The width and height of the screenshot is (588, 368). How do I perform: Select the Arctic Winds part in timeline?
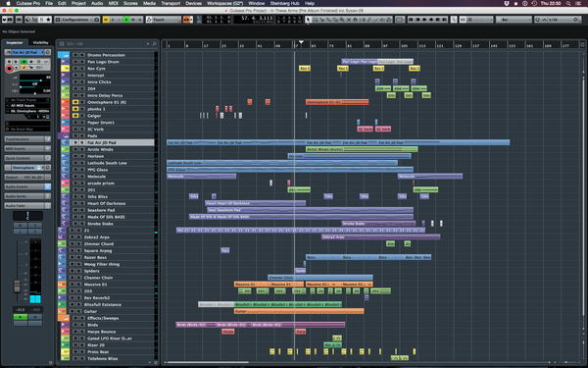362,149
